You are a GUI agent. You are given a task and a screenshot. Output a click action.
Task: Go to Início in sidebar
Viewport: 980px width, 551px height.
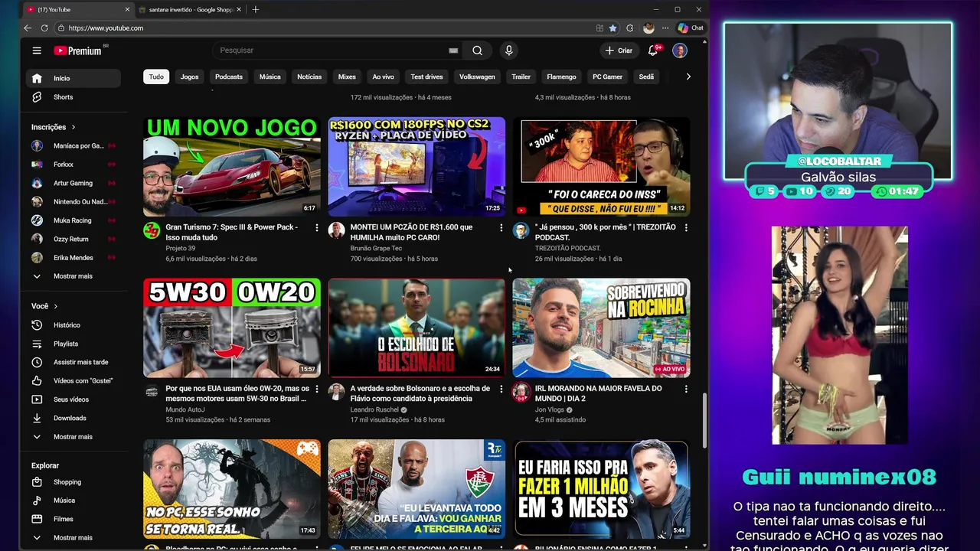coord(74,78)
